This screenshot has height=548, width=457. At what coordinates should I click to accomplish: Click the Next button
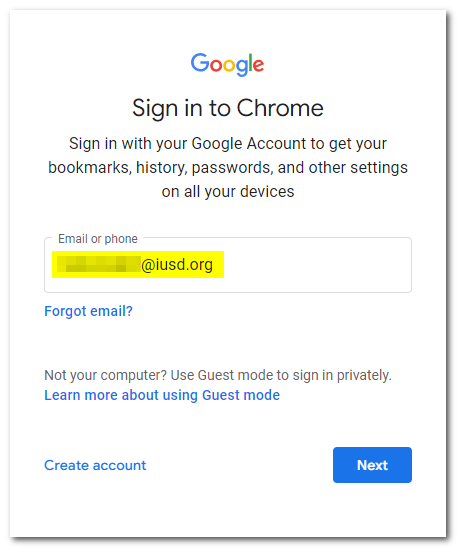point(372,465)
